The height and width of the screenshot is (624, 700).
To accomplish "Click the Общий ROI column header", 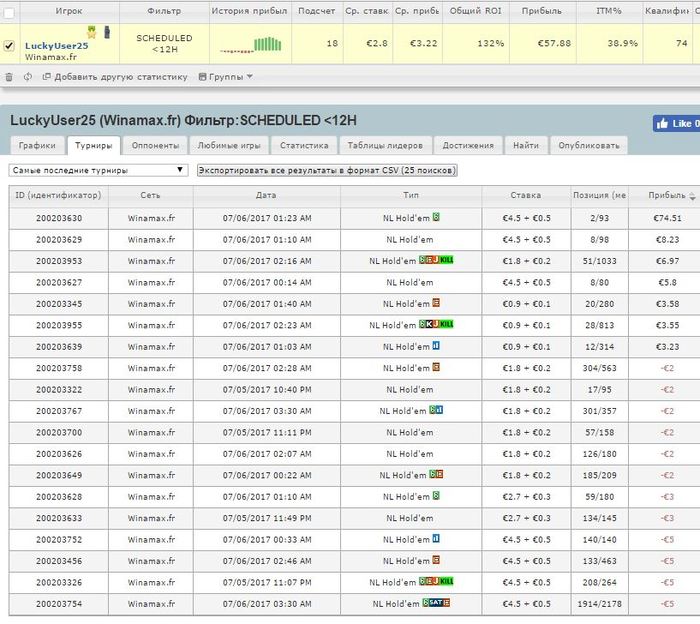I will 475,11.
